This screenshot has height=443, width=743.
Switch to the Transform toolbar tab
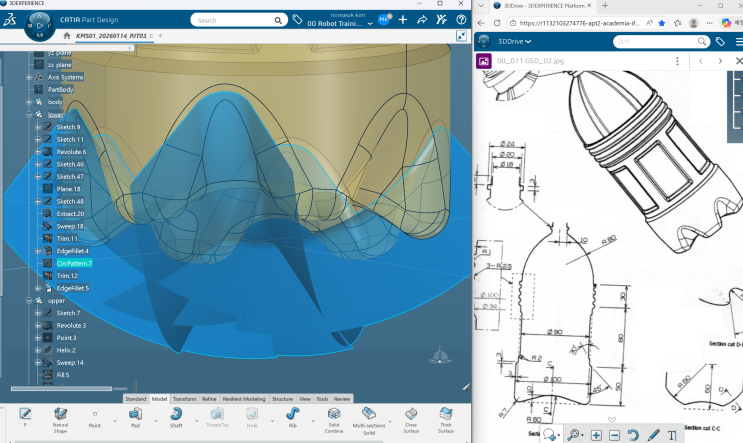(x=184, y=399)
